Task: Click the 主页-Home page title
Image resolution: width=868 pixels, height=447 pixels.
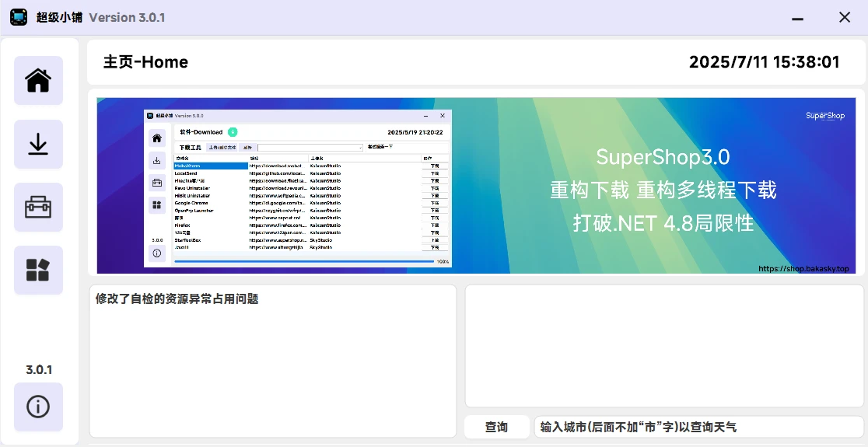Action: [145, 62]
